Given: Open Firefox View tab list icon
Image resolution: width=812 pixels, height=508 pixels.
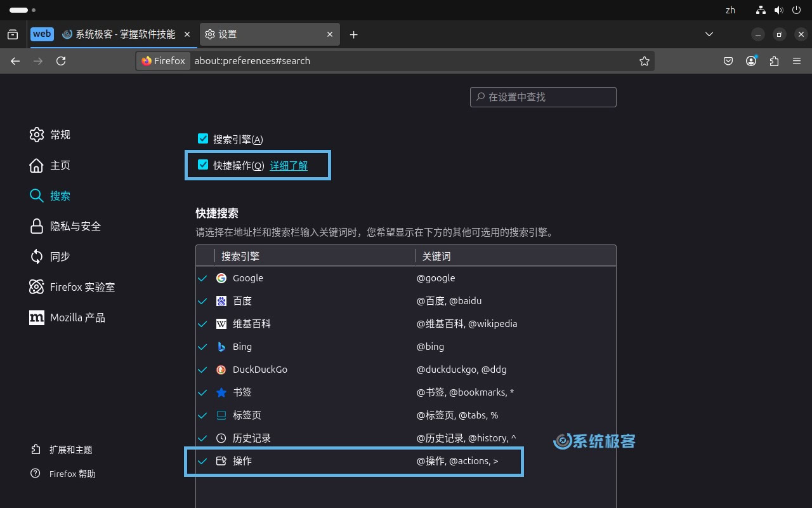Looking at the screenshot, I should (13, 34).
